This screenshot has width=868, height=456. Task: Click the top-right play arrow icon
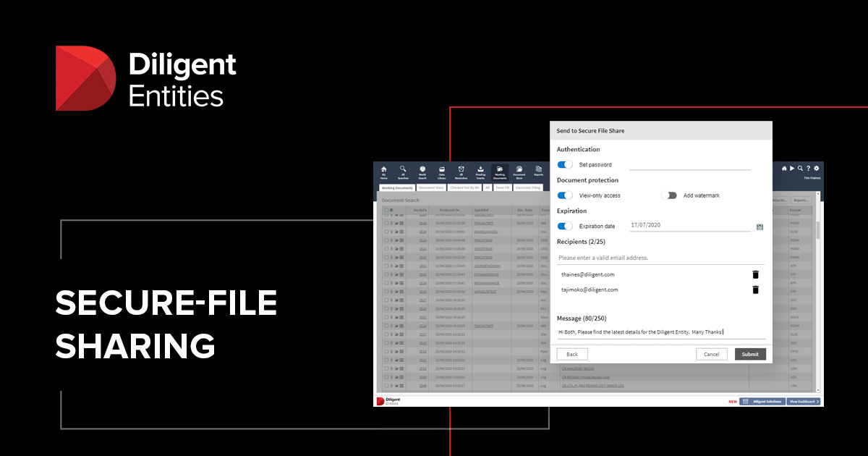pyautogui.click(x=792, y=169)
